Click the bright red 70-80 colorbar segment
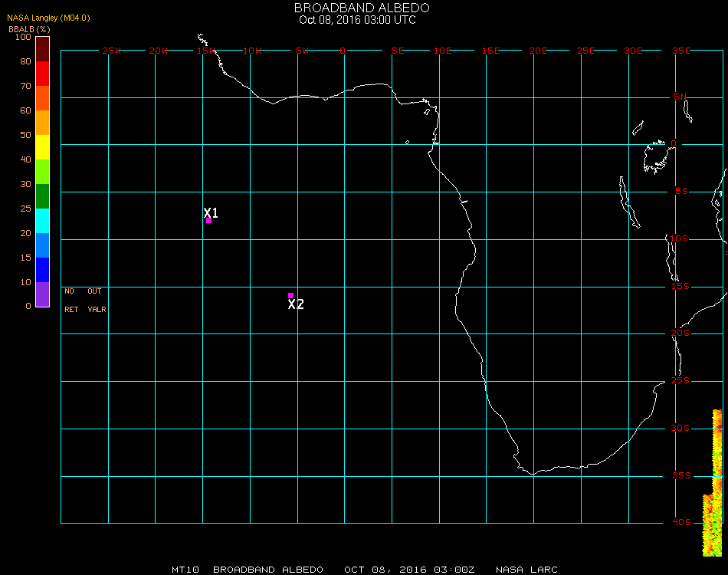 (x=42, y=74)
